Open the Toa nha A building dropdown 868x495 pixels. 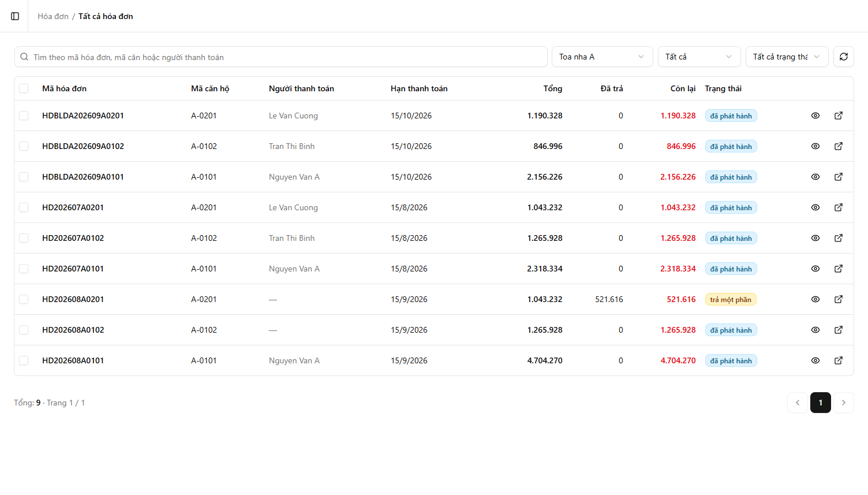(602, 57)
